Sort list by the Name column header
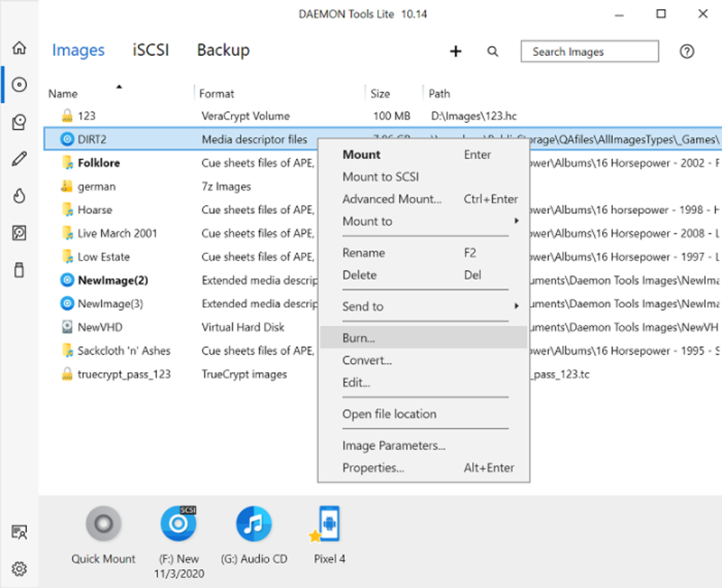This screenshot has width=722, height=588. point(64,93)
